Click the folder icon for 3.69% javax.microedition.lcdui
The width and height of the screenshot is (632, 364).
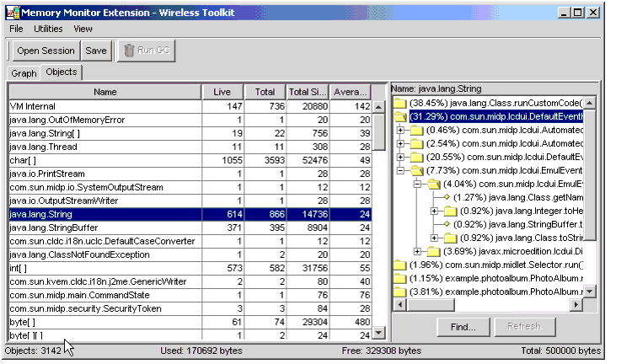pyautogui.click(x=433, y=252)
